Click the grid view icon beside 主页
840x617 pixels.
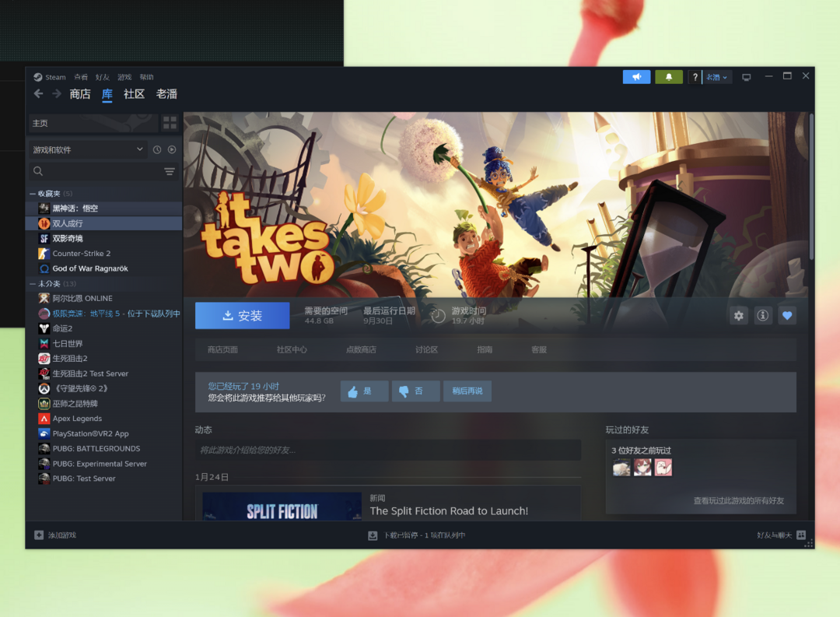coord(170,123)
